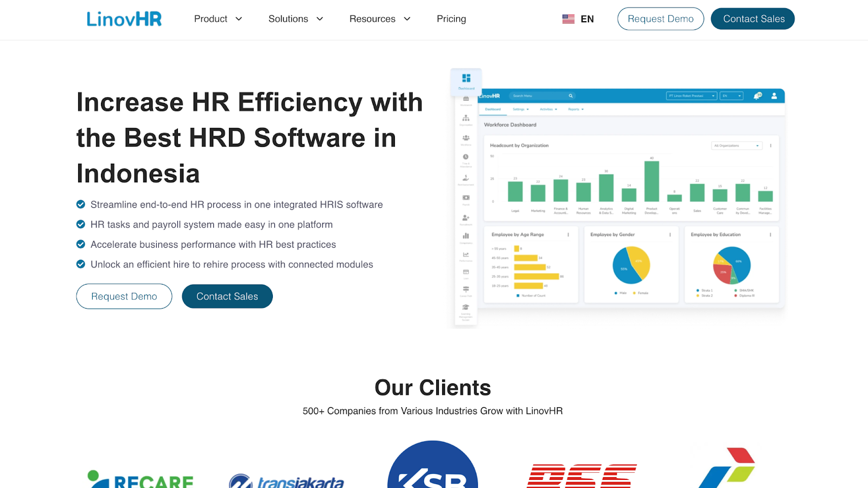Screen dimensions: 868x488
Task: Click the 25-35 years bar in the Age Range chart
Action: [537, 277]
